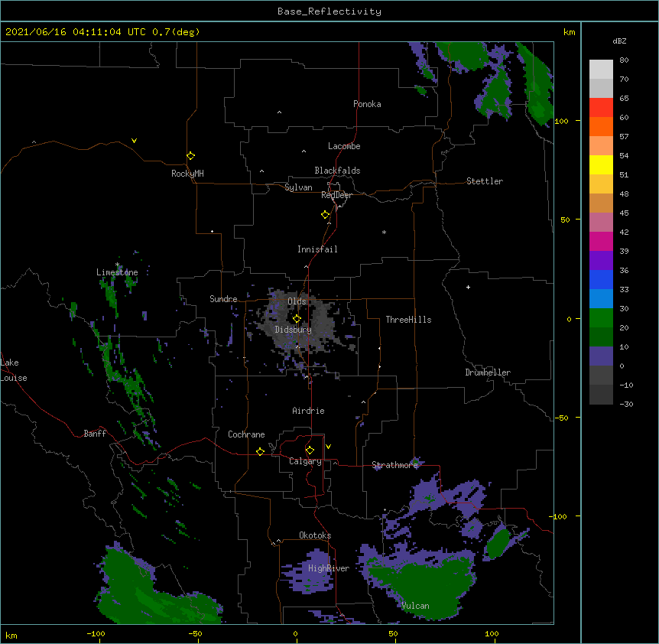Click the Vulcan town label
Image resolution: width=659 pixels, height=644 pixels.
point(415,606)
